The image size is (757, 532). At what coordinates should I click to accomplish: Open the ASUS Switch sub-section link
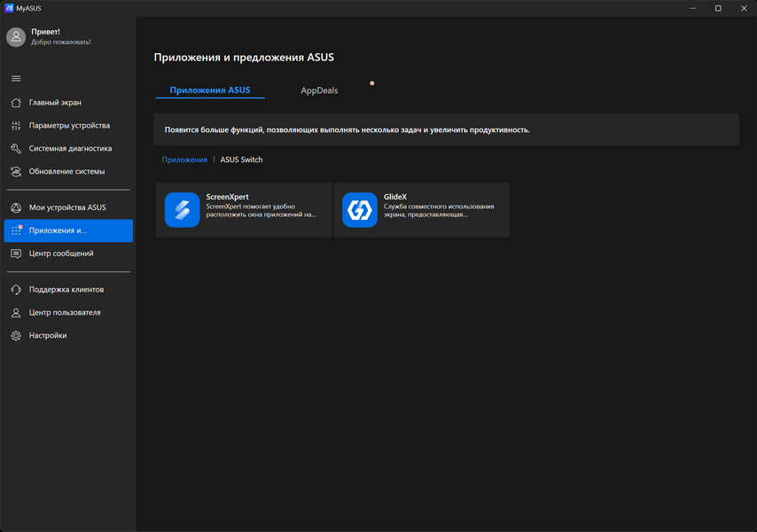[241, 160]
